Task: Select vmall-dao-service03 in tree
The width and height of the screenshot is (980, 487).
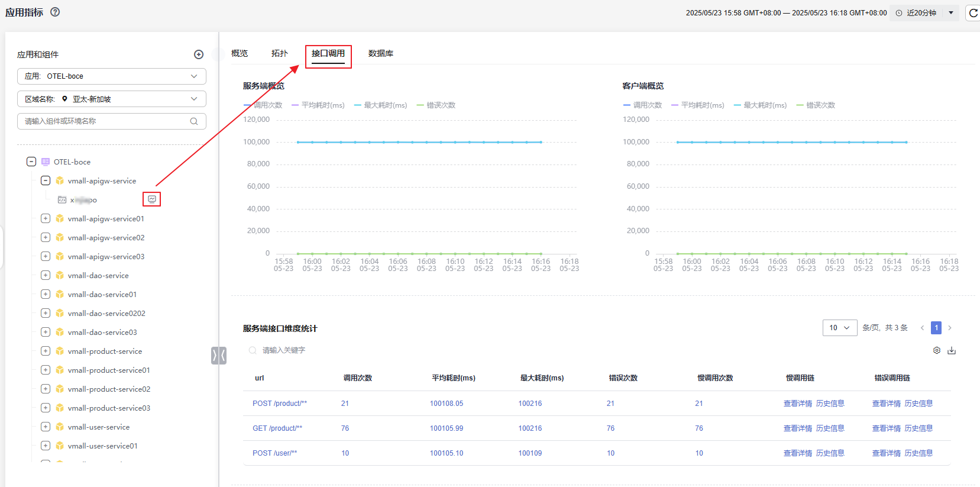Action: coord(102,333)
